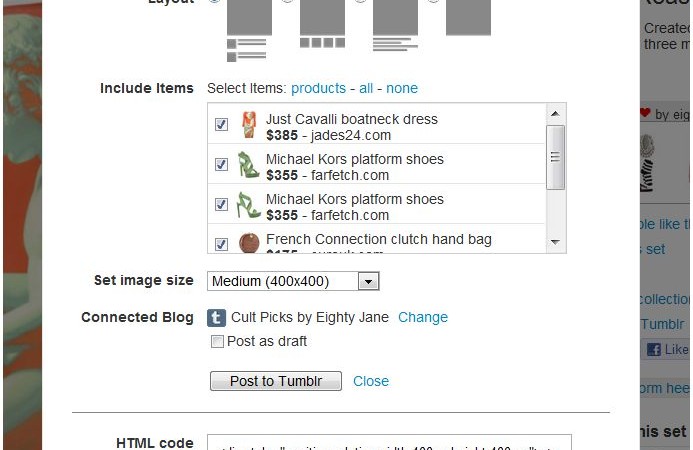Click Change to switch connected blog
The width and height of the screenshot is (693, 450).
[x=423, y=317]
